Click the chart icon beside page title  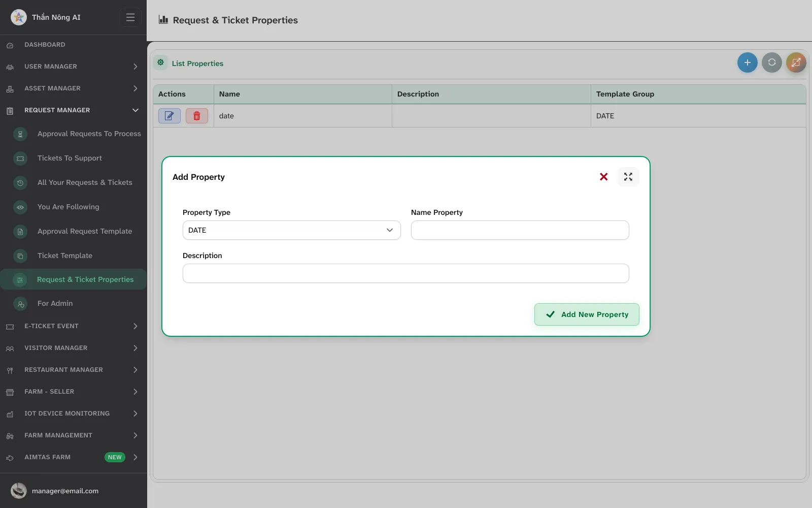coord(163,20)
